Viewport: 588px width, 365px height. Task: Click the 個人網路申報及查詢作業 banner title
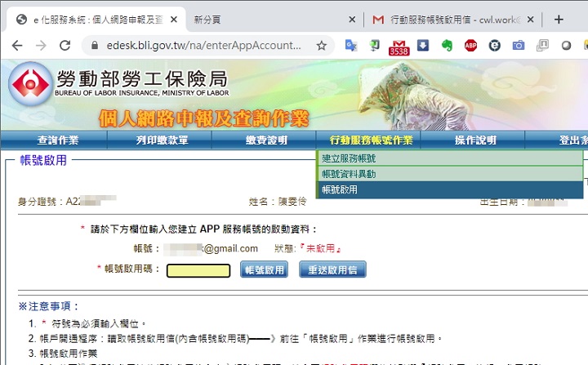[204, 118]
